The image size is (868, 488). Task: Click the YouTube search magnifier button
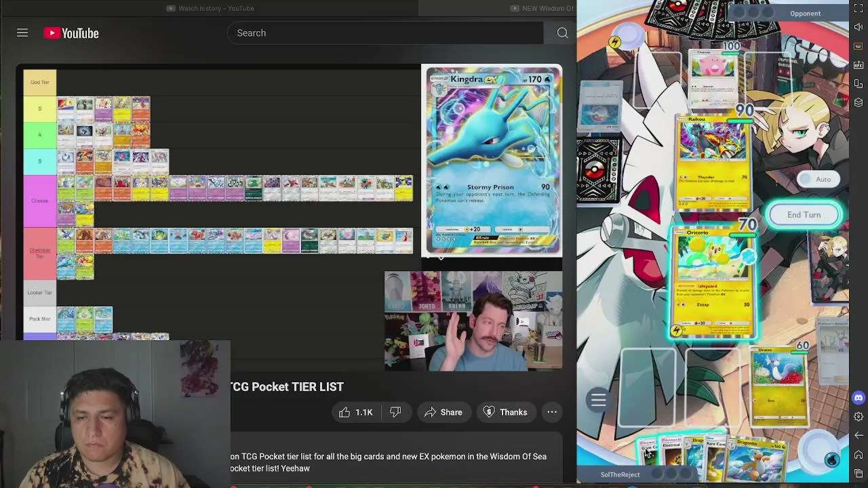click(x=562, y=33)
